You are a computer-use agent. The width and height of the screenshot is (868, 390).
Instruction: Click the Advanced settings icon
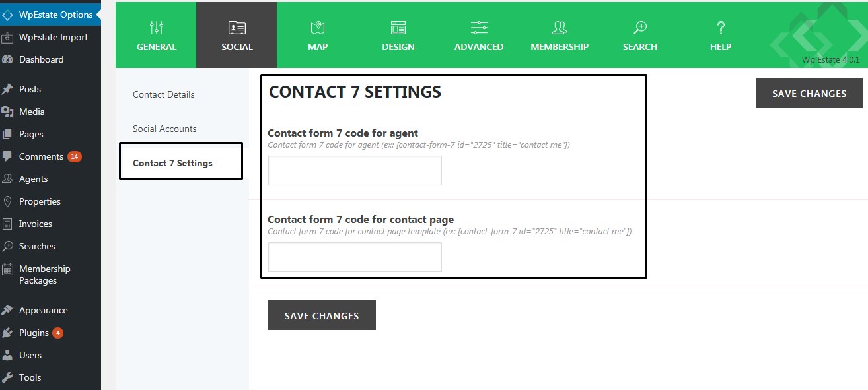(479, 28)
